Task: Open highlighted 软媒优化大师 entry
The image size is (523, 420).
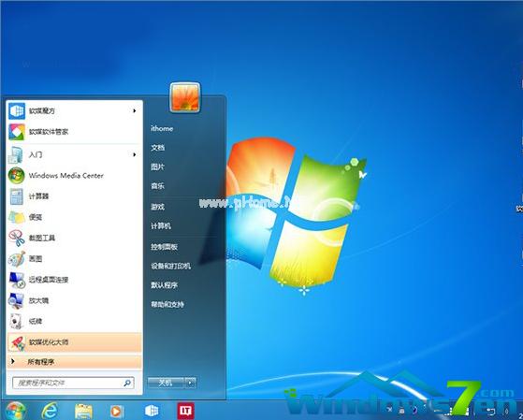Action: coord(74,342)
